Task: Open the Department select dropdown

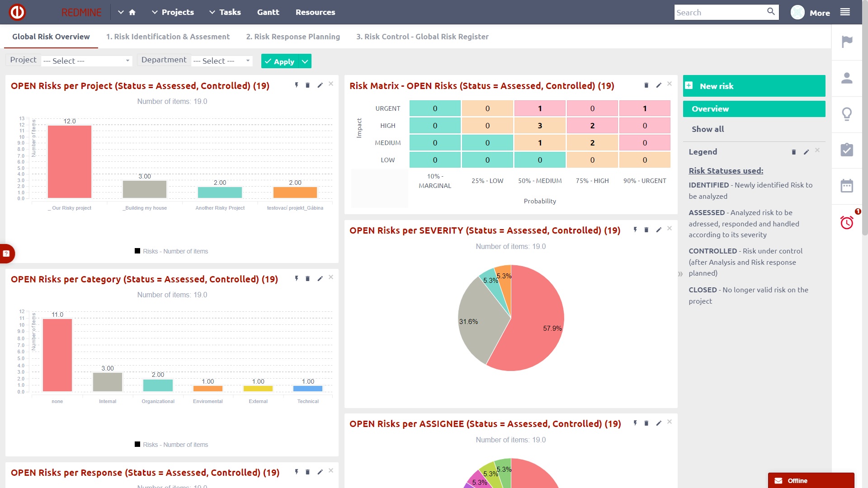Action: [x=222, y=61]
